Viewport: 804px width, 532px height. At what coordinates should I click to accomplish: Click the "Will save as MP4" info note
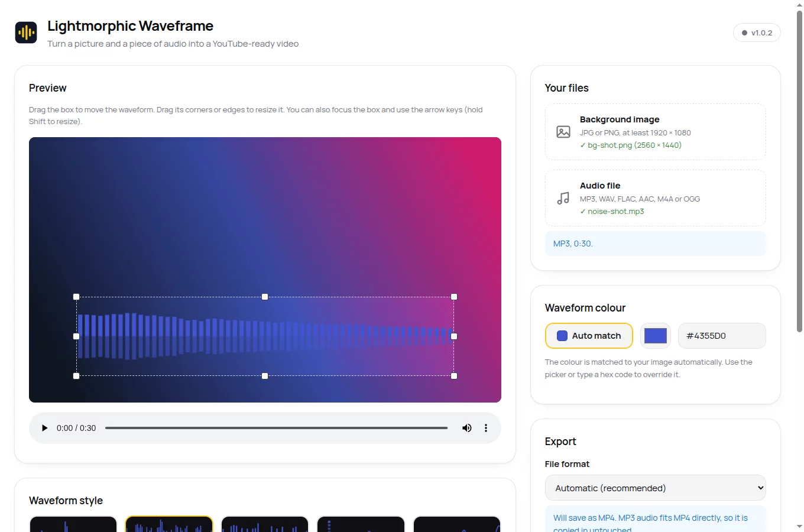pyautogui.click(x=655, y=520)
